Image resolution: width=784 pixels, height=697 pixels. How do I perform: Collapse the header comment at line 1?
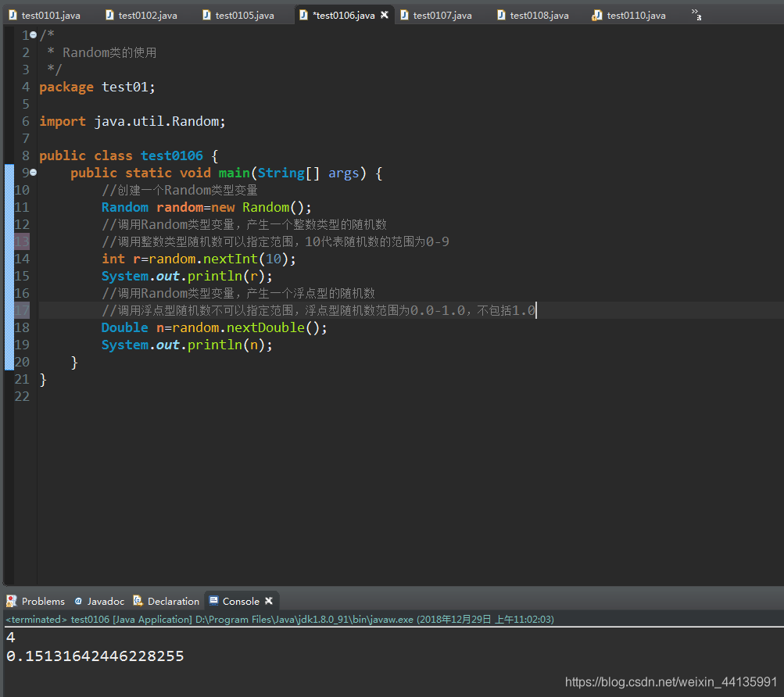coord(33,35)
